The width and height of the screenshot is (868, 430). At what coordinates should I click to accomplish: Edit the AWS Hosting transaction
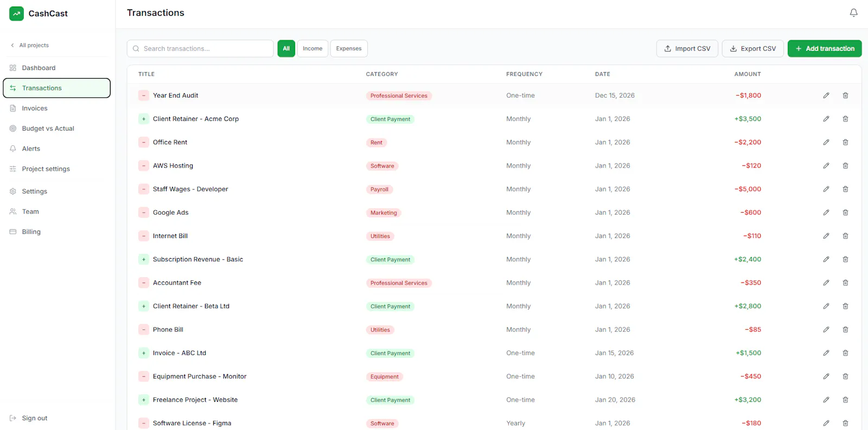pos(826,165)
